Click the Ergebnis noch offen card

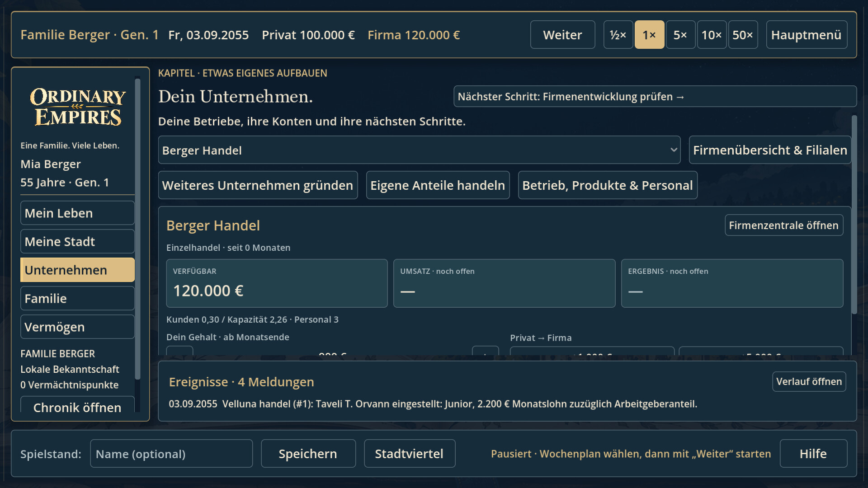(x=732, y=283)
